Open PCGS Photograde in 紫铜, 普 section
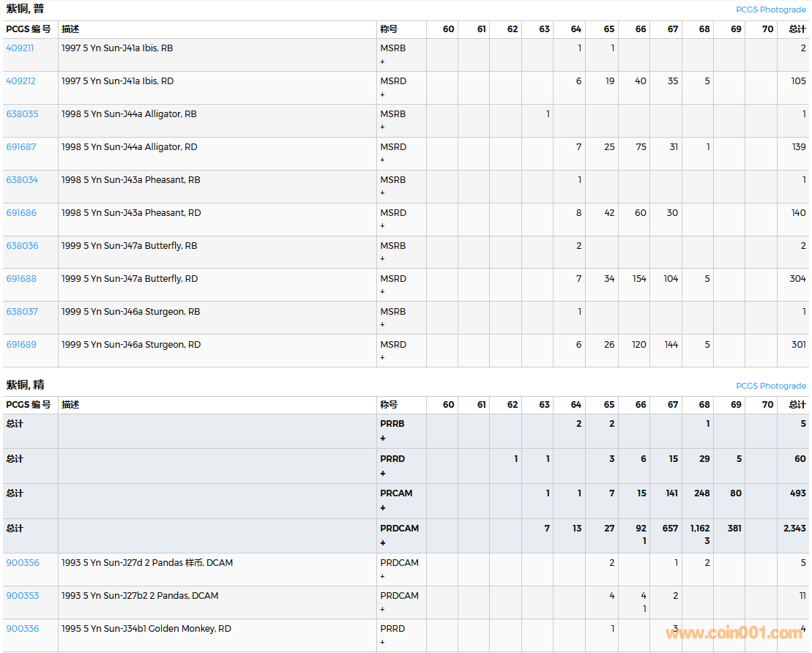 (x=770, y=10)
